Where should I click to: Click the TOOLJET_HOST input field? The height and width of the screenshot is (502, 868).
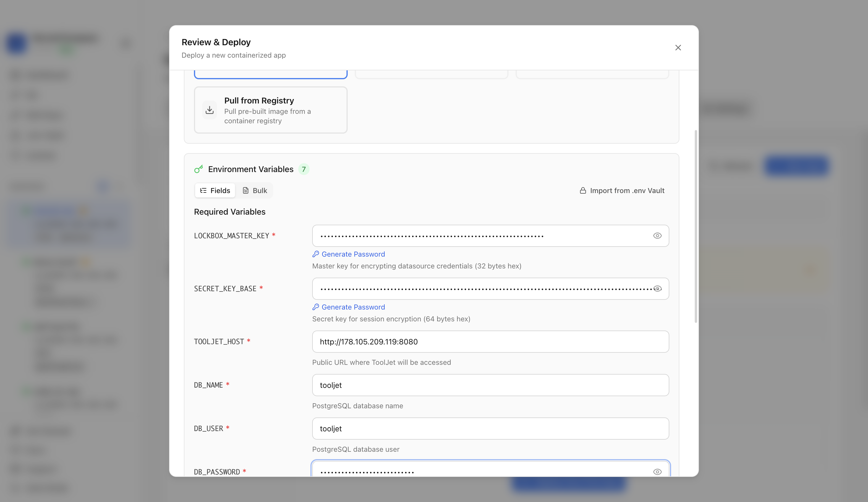[490, 341]
